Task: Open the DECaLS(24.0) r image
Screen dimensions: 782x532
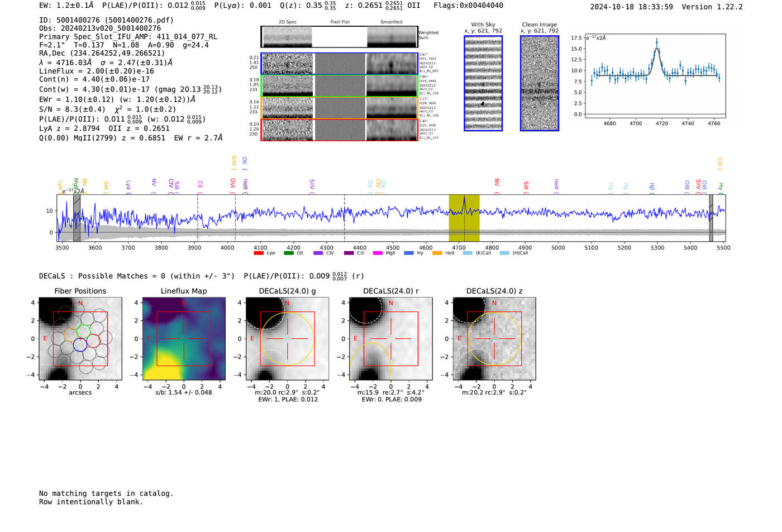Action: coord(390,339)
